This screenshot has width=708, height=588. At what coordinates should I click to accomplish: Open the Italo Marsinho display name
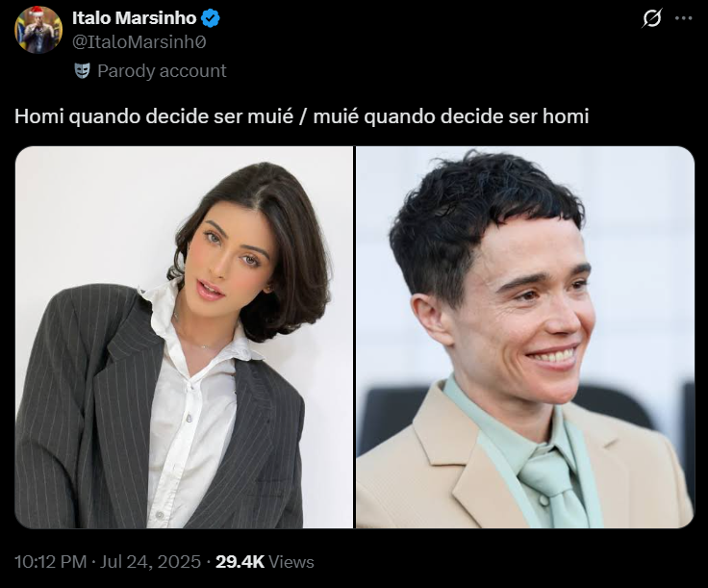tap(134, 18)
